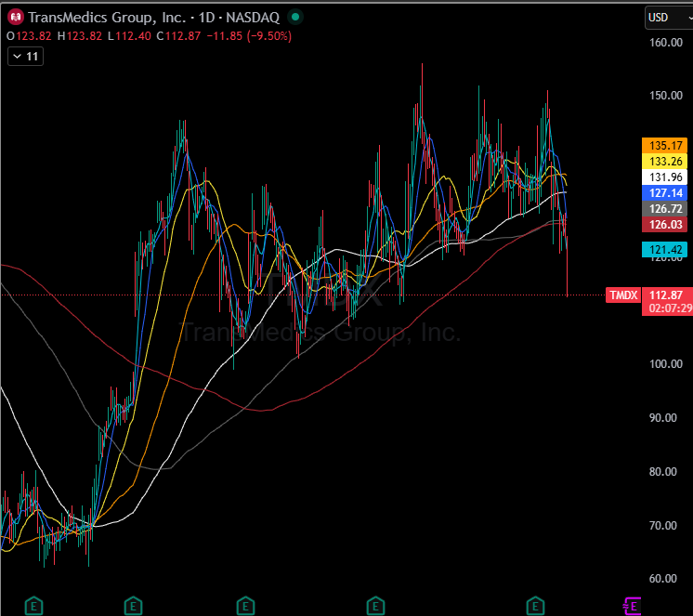Click the fourth green earnings E marker

[375, 606]
